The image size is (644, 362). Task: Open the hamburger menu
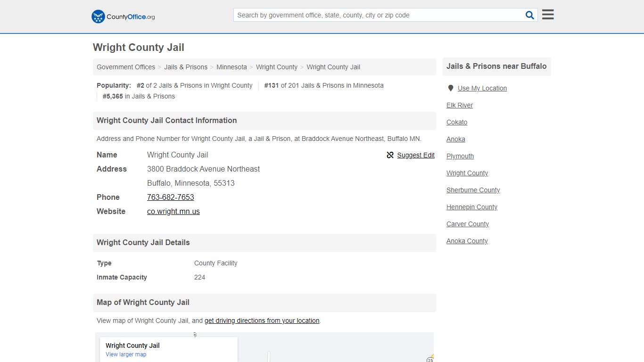[548, 15]
